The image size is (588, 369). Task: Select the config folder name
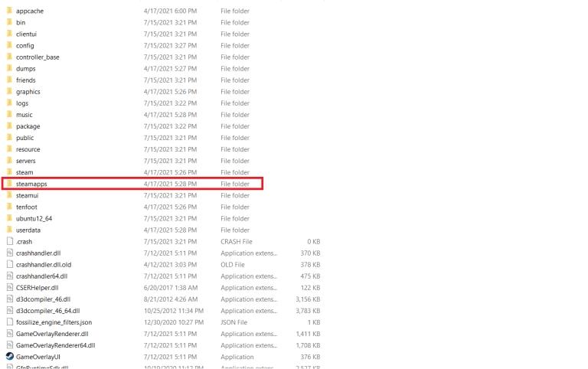[24, 46]
